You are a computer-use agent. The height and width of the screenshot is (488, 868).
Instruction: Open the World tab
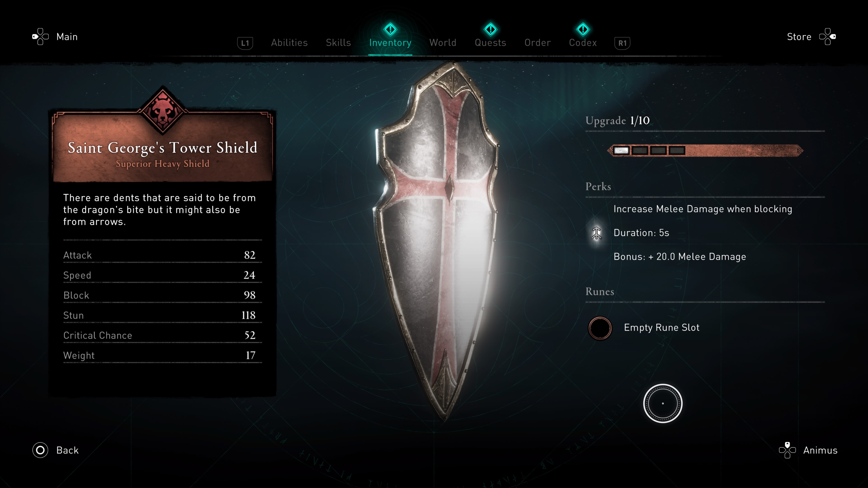click(x=443, y=43)
